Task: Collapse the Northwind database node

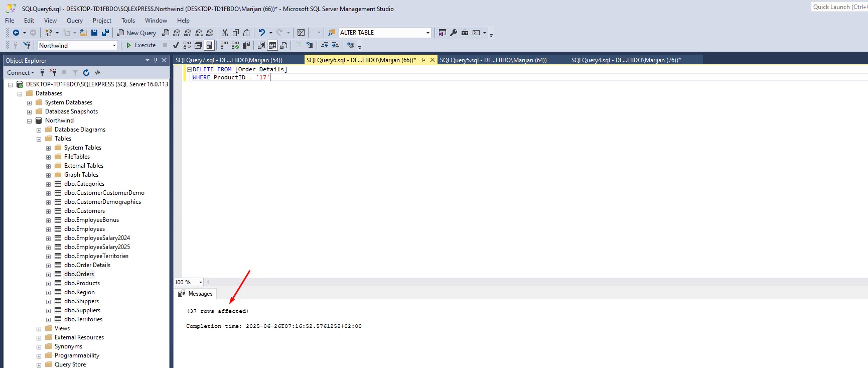Action: pos(29,121)
